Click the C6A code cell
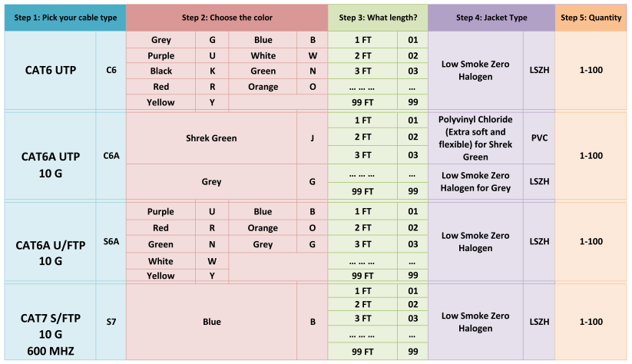The height and width of the screenshot is (364, 632). 111,156
